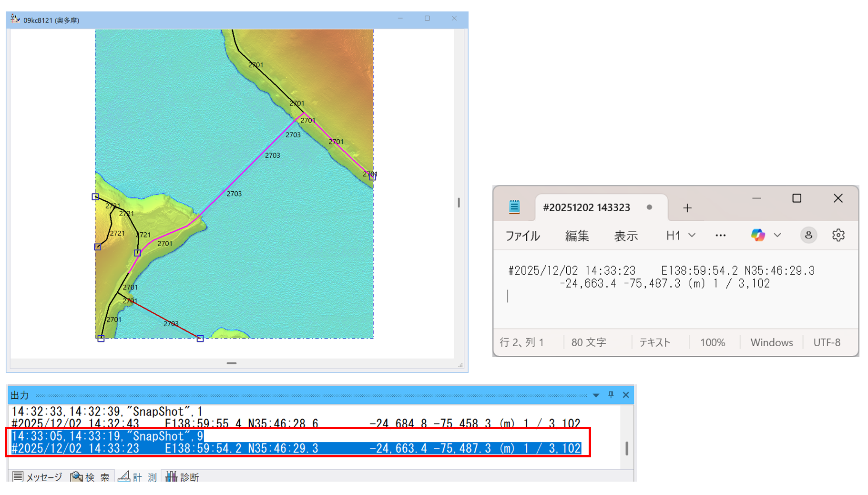868x495 pixels.
Task: Click the UTF-8 encoding indicator
Action: point(827,342)
